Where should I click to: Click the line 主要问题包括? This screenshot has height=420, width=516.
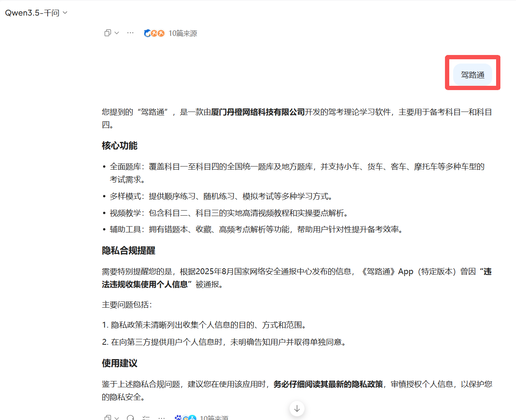click(127, 305)
